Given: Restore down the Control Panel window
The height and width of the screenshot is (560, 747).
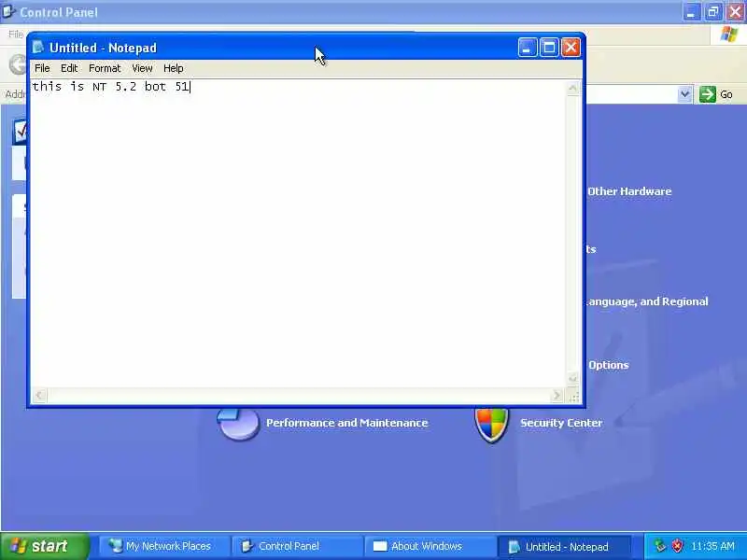Looking at the screenshot, I should tap(713, 12).
